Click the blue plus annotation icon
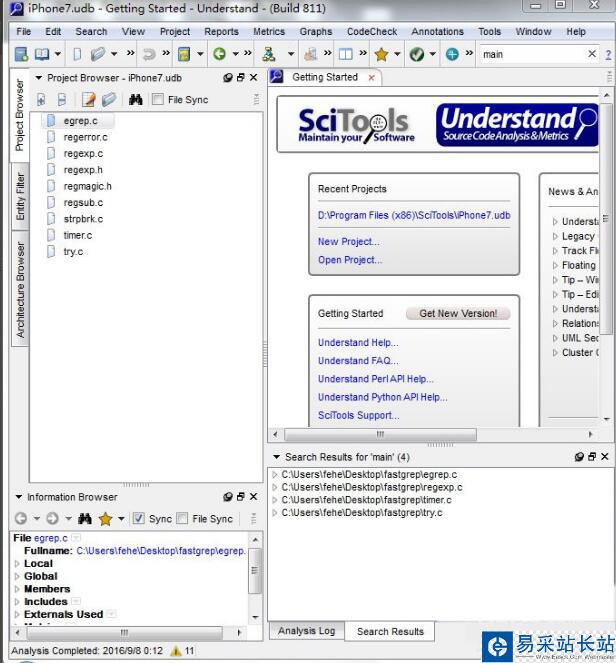The height and width of the screenshot is (663, 616). pos(452,54)
